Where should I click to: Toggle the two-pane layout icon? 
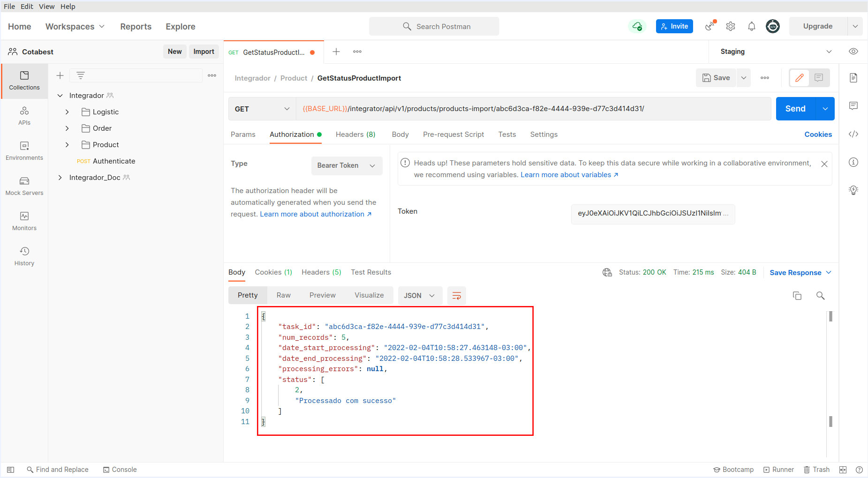843,470
